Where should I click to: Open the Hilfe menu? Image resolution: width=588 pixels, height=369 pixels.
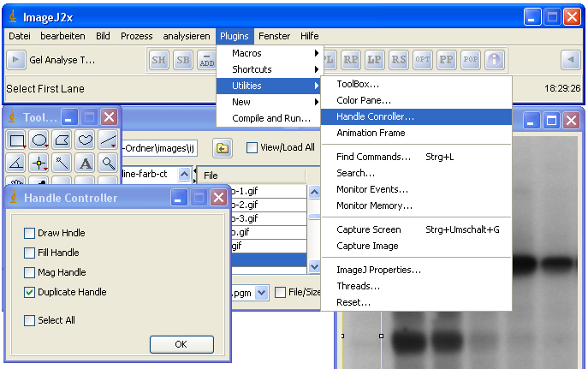coord(309,36)
